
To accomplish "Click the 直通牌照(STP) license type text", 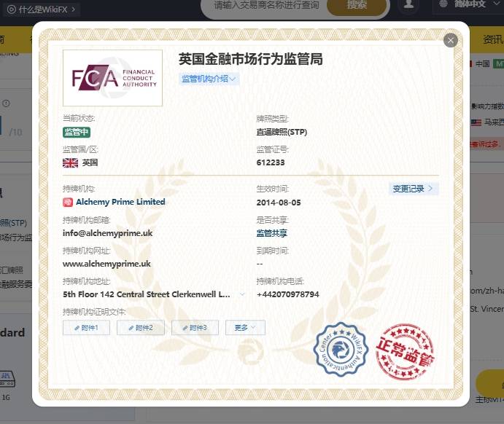I will click(282, 133).
